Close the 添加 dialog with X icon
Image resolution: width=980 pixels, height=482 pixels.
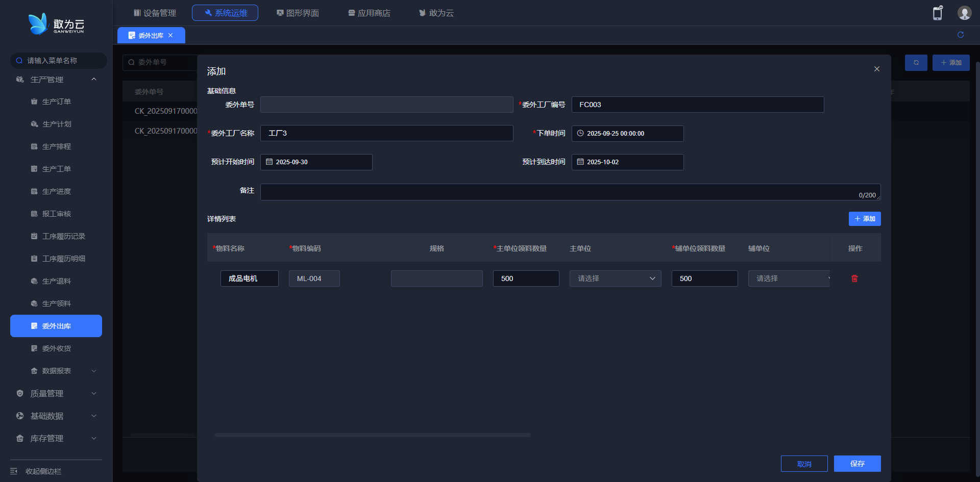[x=876, y=69]
